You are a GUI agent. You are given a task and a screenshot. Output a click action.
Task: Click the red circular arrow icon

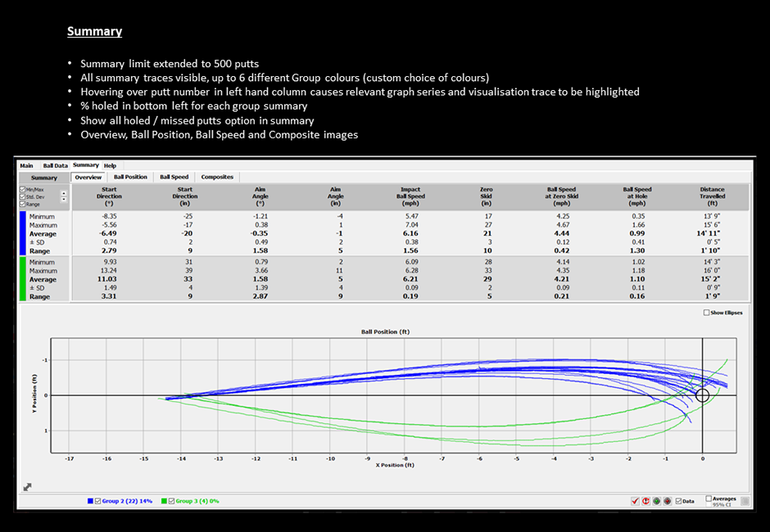click(x=645, y=501)
